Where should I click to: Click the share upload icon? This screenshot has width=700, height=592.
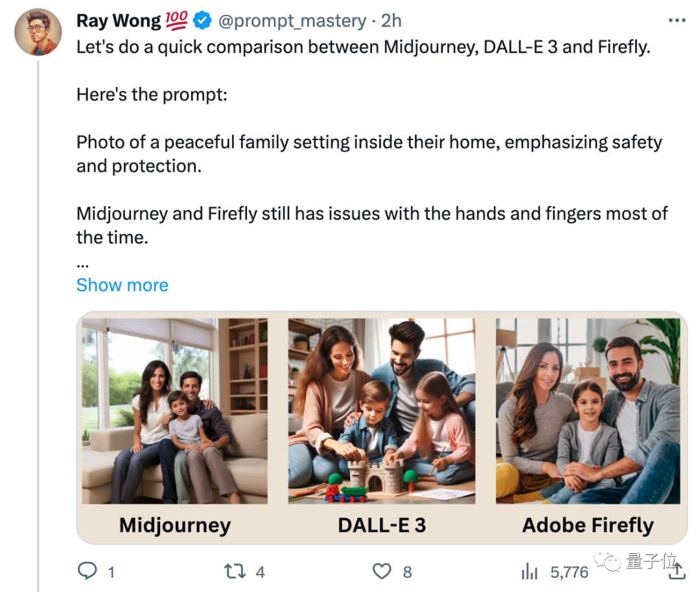[677, 571]
